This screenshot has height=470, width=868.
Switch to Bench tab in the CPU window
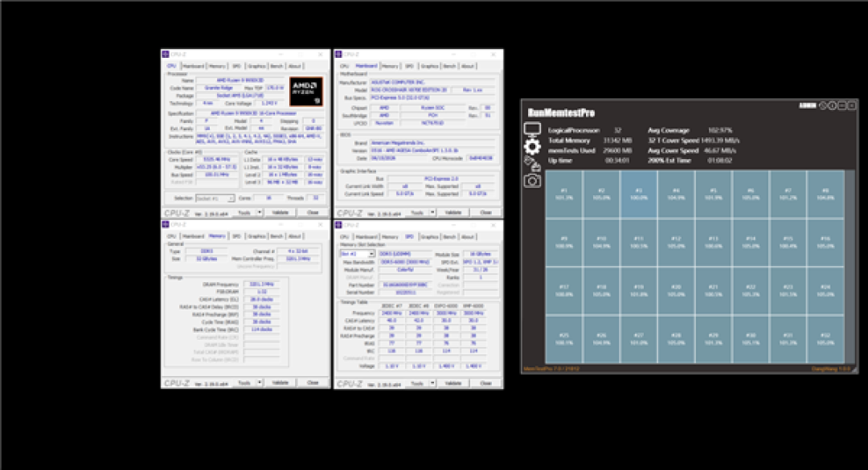pos(276,66)
